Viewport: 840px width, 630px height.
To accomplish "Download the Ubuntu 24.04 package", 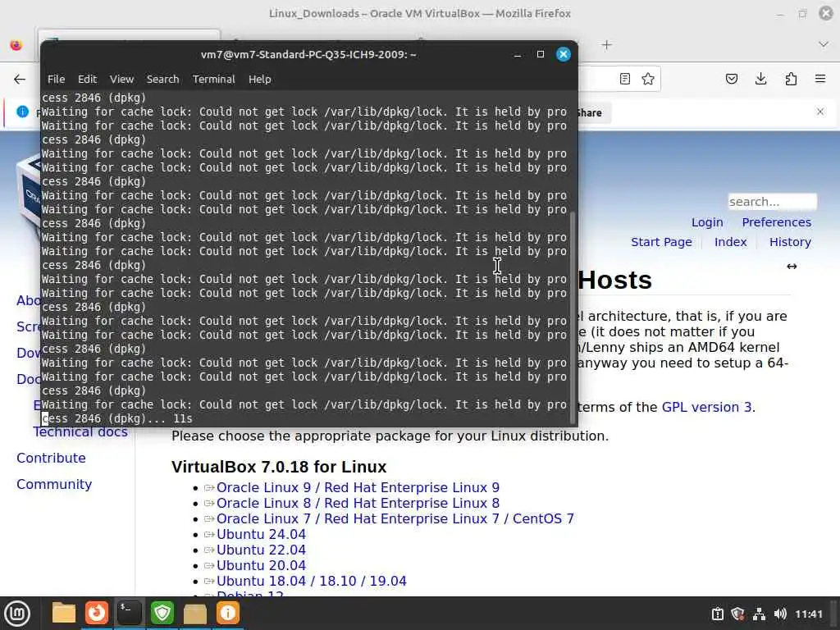I will [x=261, y=534].
